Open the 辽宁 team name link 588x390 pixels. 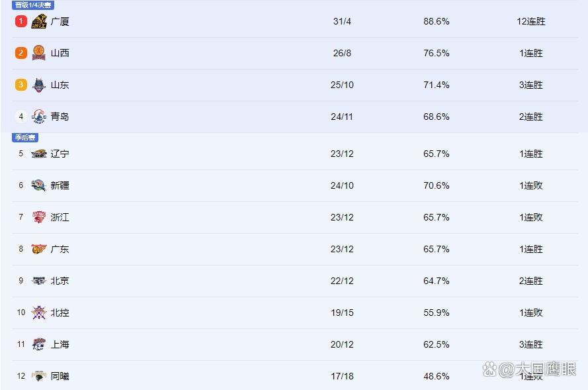point(60,154)
